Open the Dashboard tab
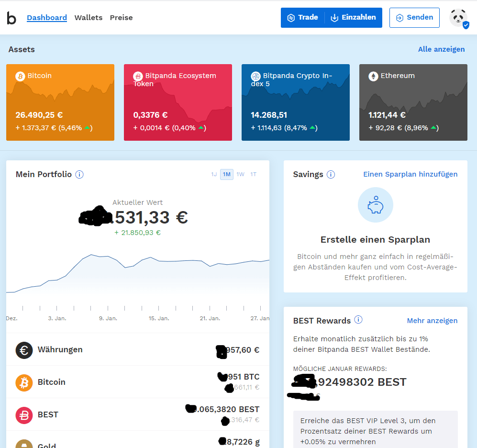This screenshot has width=477, height=448. [x=47, y=18]
